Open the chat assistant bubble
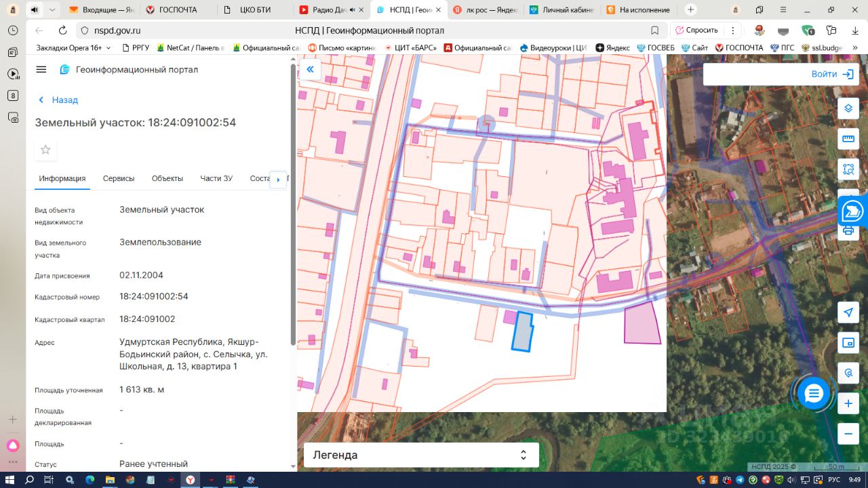The image size is (868, 488). click(x=814, y=393)
